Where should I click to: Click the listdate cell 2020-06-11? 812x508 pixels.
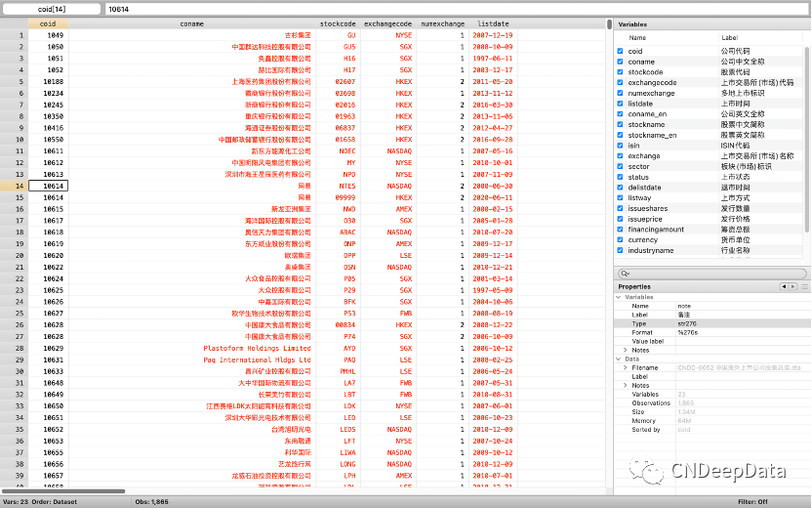[x=493, y=197]
